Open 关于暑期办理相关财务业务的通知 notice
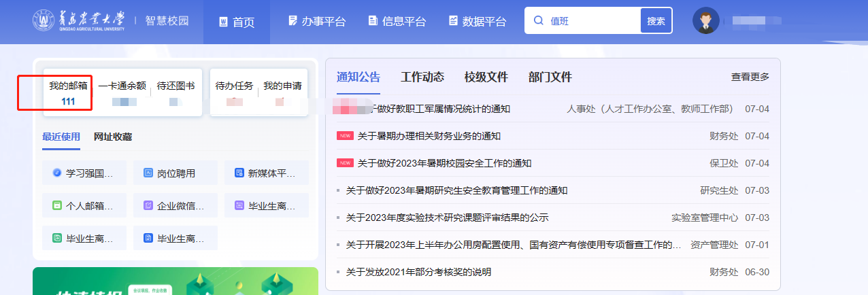The height and width of the screenshot is (295, 868). (429, 136)
